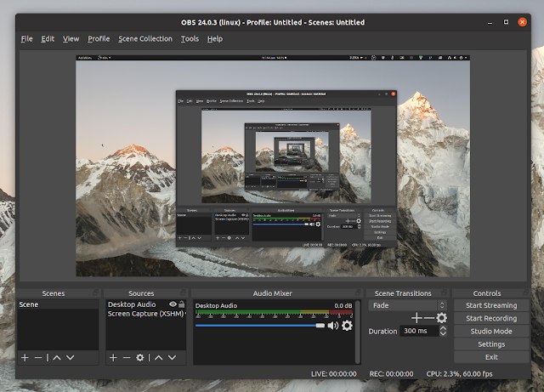The height and width of the screenshot is (392, 544).
Task: Move source down in Sources list
Action: coord(169,358)
